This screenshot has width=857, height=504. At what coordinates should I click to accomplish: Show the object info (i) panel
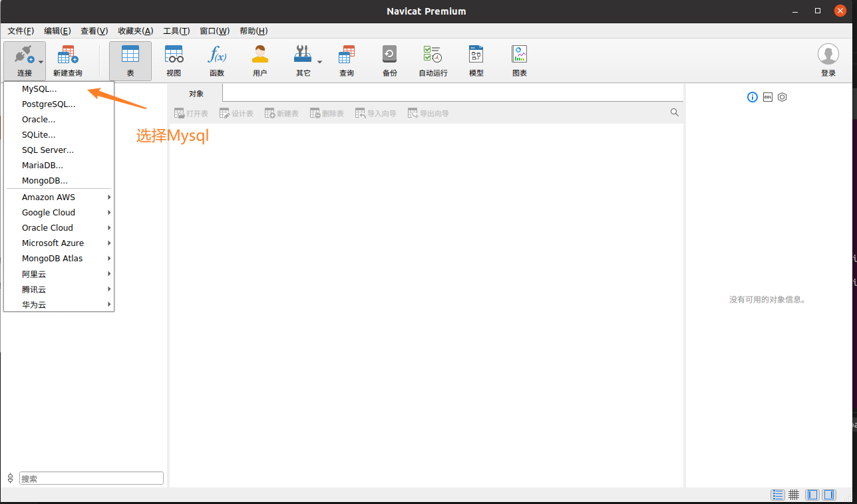coord(753,97)
